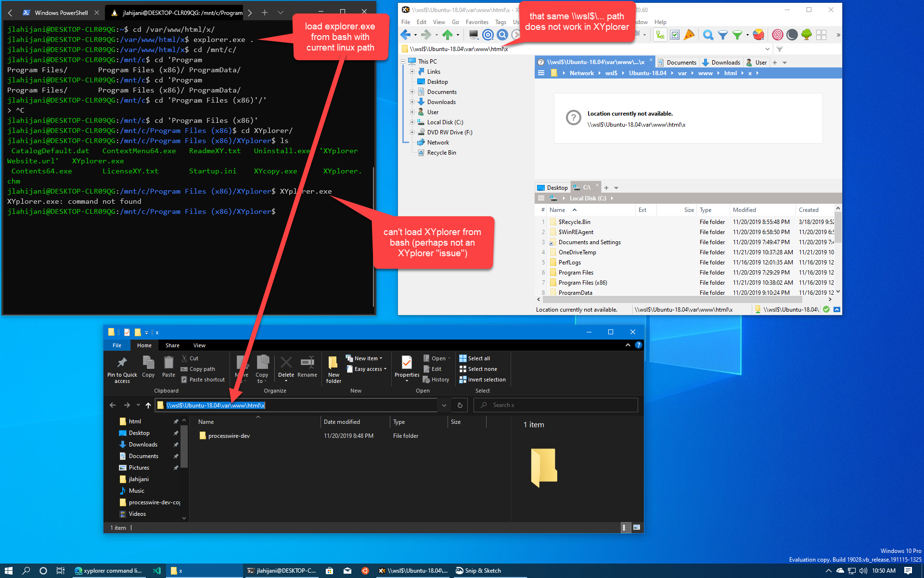Open the Favorites menu in XYplorer
This screenshot has height=578, width=924.
[476, 22]
